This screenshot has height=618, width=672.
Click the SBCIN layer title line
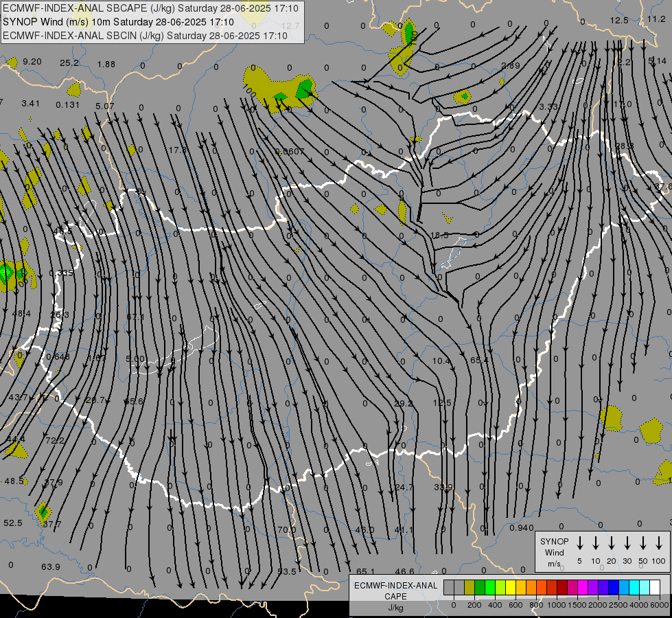145,36
